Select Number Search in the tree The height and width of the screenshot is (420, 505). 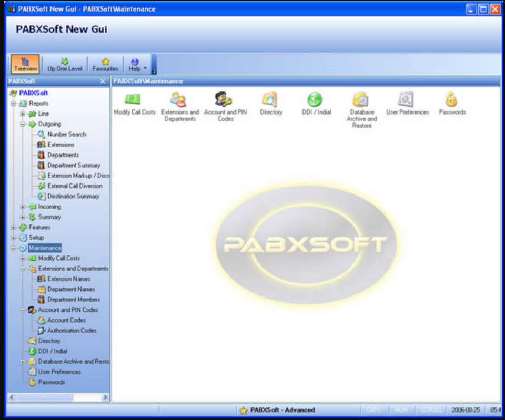click(67, 134)
